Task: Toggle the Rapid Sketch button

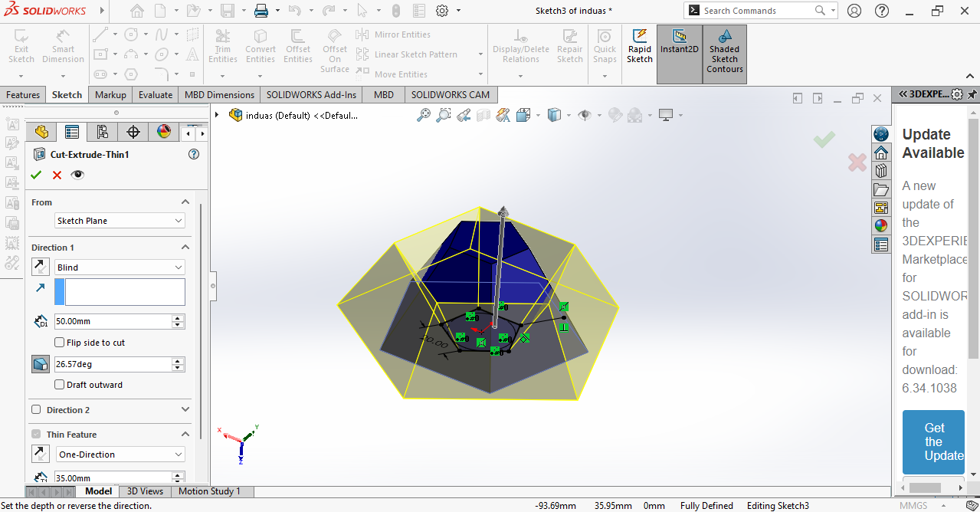Action: click(640, 47)
